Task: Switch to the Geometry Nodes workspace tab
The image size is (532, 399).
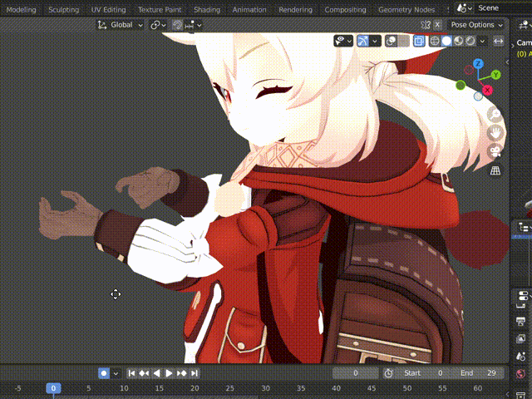Action: [406, 9]
